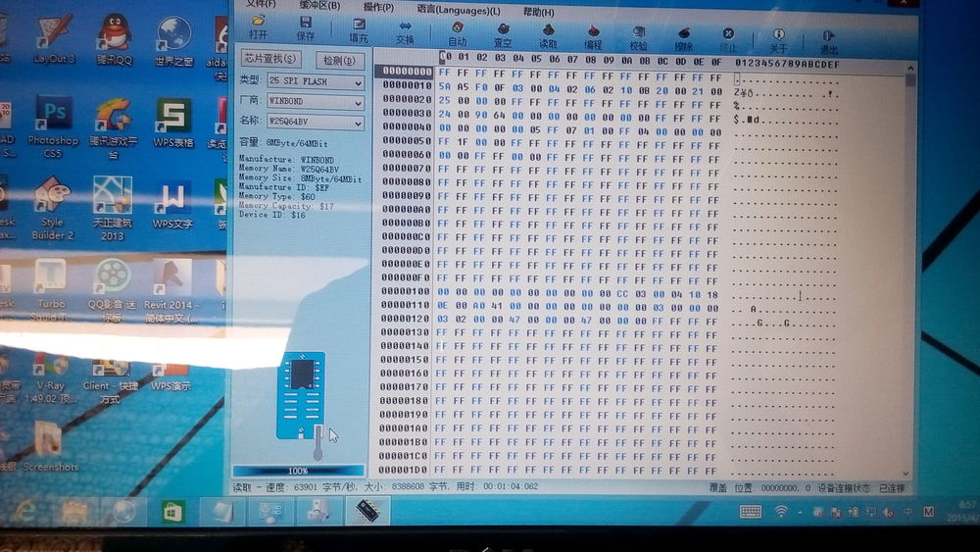Click the 覆盖 overwrite mode status entry
Viewport: 980px width, 552px height.
718,487
